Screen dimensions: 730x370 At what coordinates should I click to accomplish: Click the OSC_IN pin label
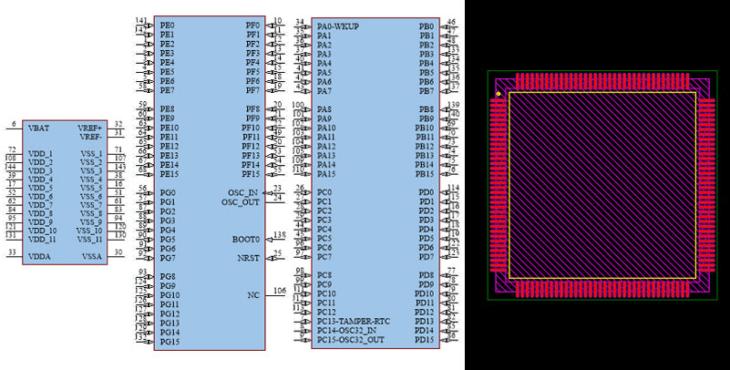click(243, 193)
